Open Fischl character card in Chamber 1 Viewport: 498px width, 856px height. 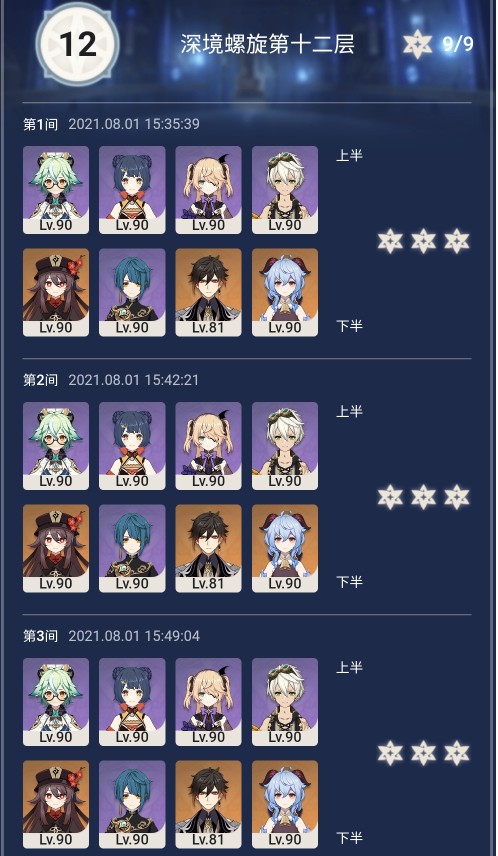[x=208, y=189]
